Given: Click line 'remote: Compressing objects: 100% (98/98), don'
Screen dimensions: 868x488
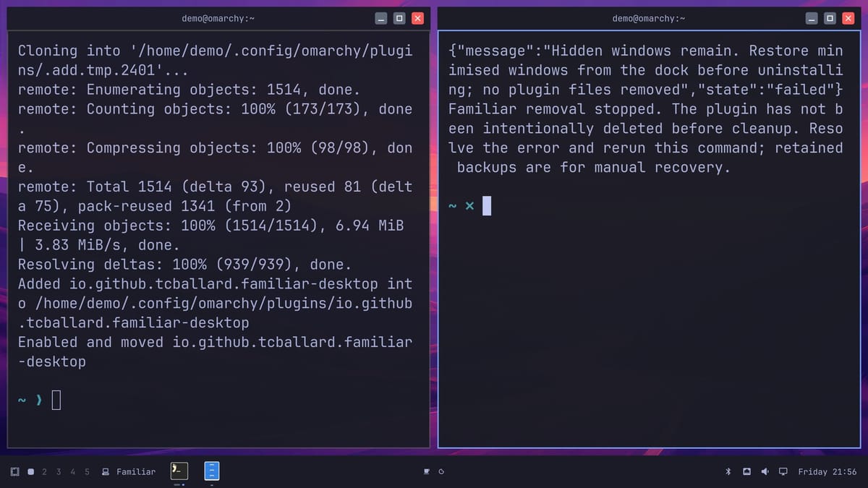Looking at the screenshot, I should [215, 147].
